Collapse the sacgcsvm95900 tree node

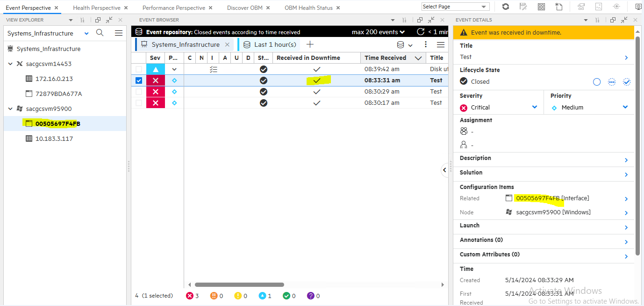click(10, 108)
